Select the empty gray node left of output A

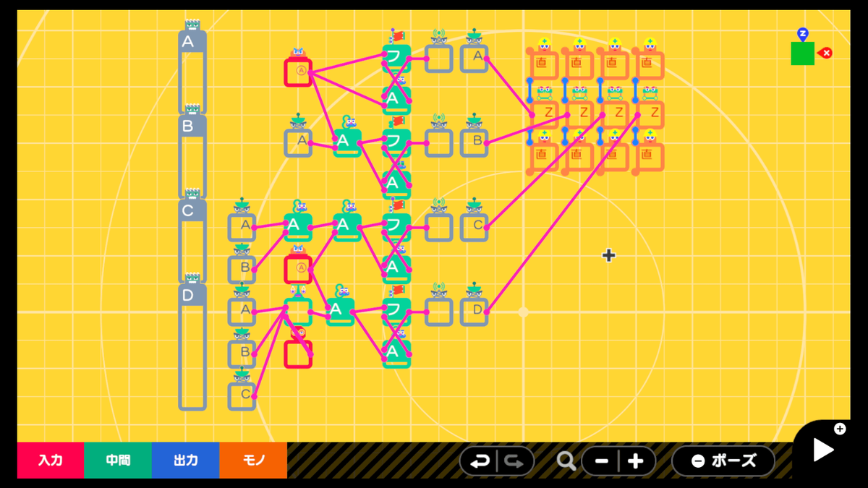(438, 58)
